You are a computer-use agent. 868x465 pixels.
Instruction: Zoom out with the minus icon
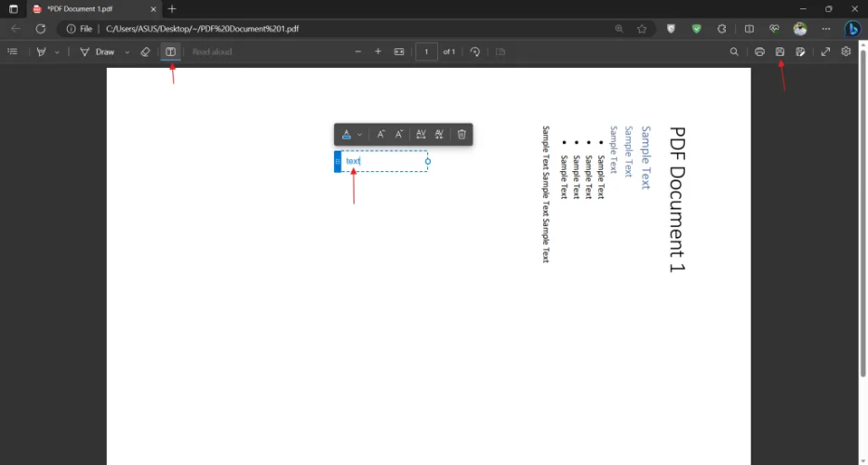[x=358, y=51]
